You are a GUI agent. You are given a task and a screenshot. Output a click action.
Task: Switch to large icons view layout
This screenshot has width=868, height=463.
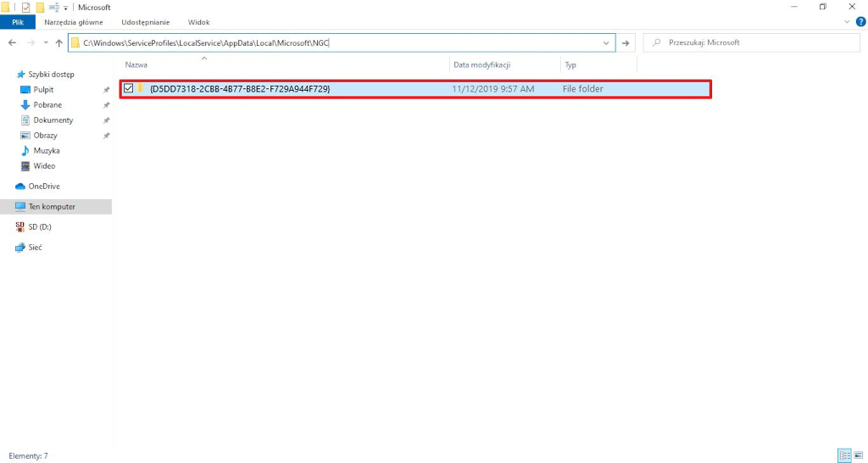point(859,456)
